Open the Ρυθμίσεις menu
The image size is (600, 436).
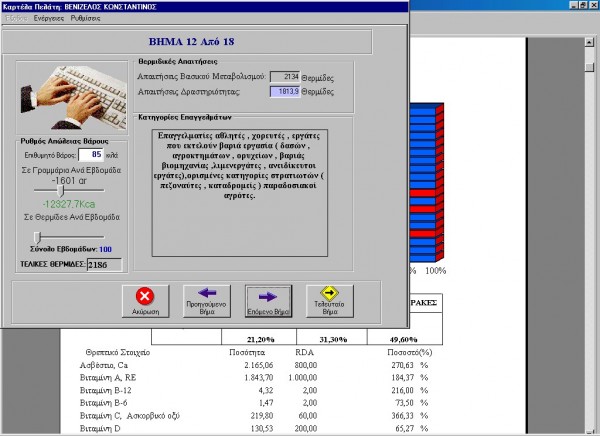pos(84,19)
